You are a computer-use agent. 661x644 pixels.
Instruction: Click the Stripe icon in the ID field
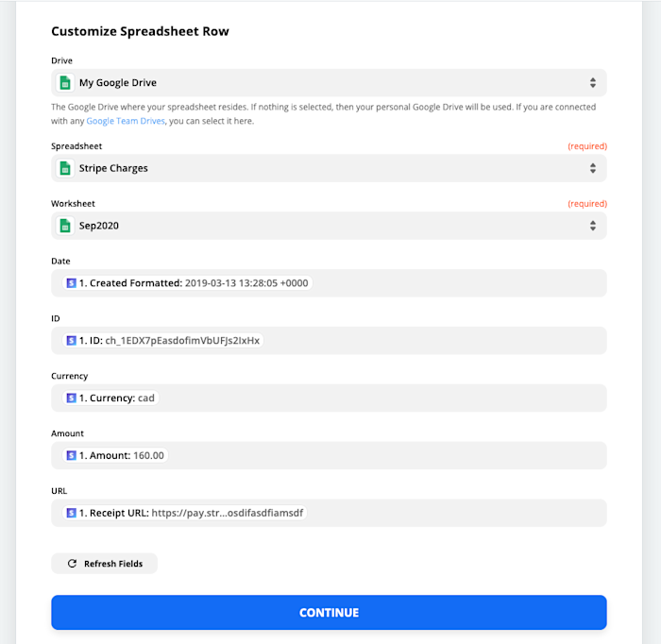click(x=72, y=340)
